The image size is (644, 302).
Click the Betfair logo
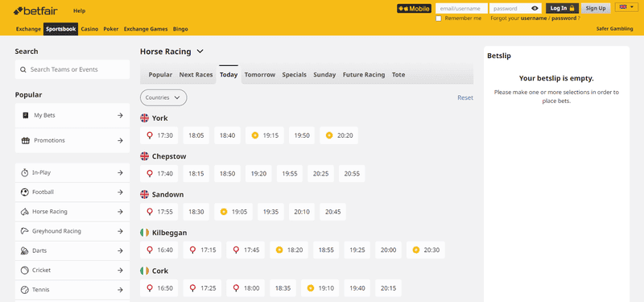click(35, 10)
